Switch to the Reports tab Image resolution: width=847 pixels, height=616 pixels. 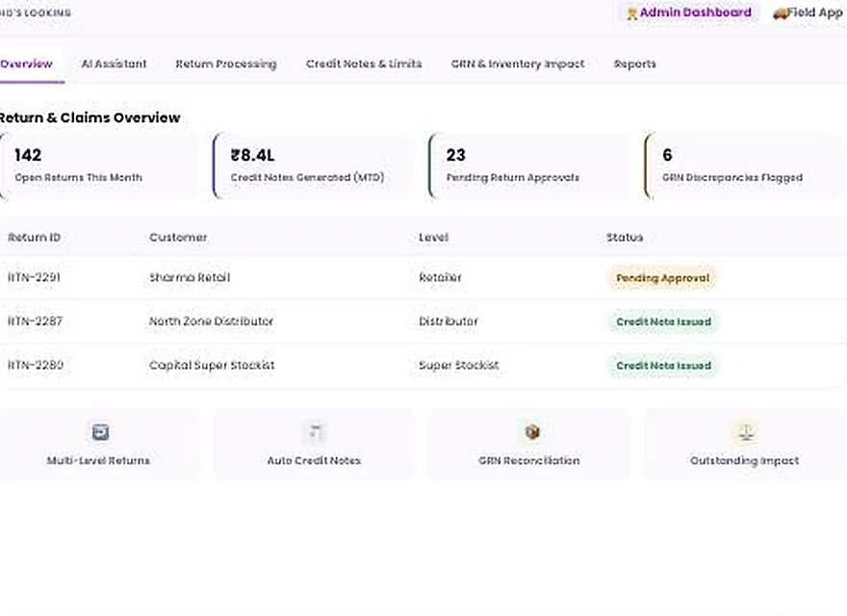[634, 64]
